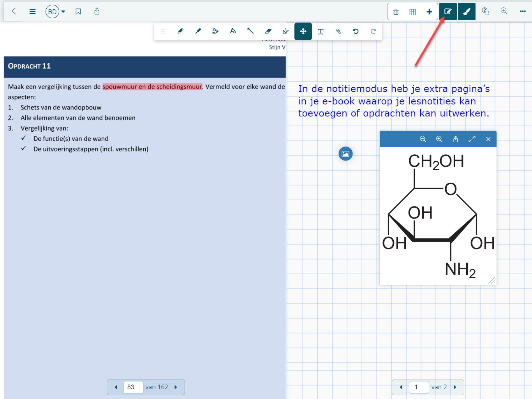Click the page number field showing 83
The height and width of the screenshot is (399, 532).
click(133, 387)
